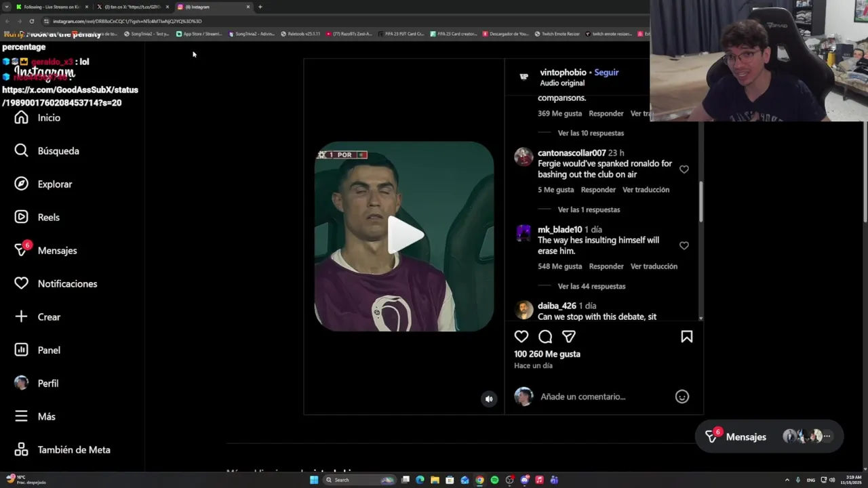Open Búsqueda search panel
The image size is (868, 488).
(x=47, y=151)
